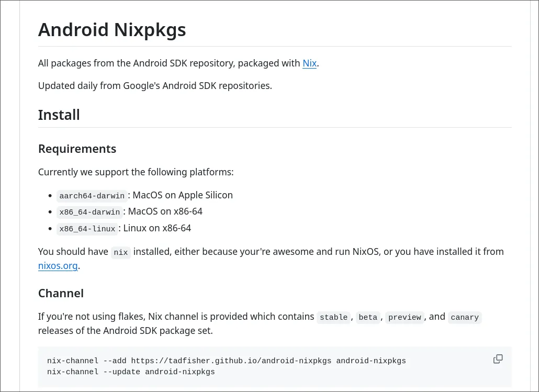This screenshot has height=392, width=539.
Task: Select the x86_64-darwin code label
Action: tap(89, 212)
